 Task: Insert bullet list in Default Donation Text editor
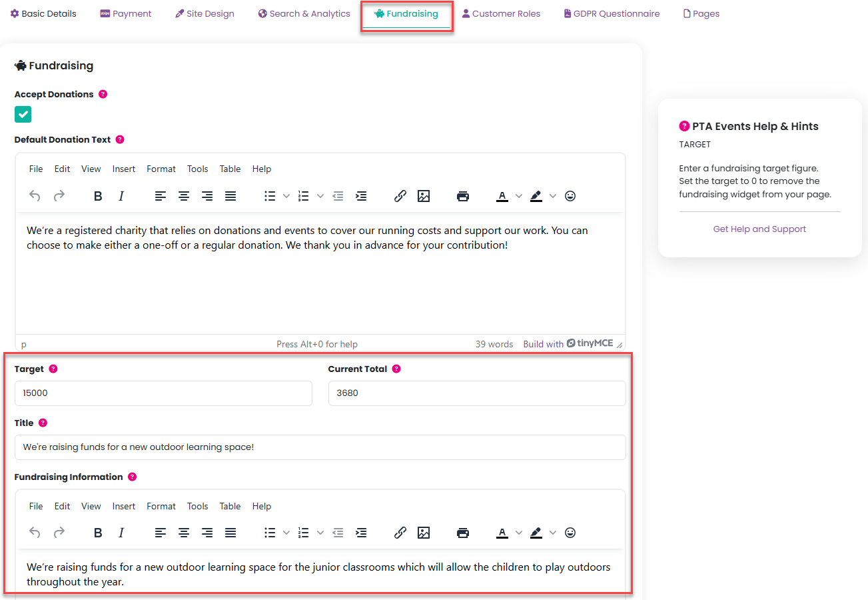[x=270, y=196]
